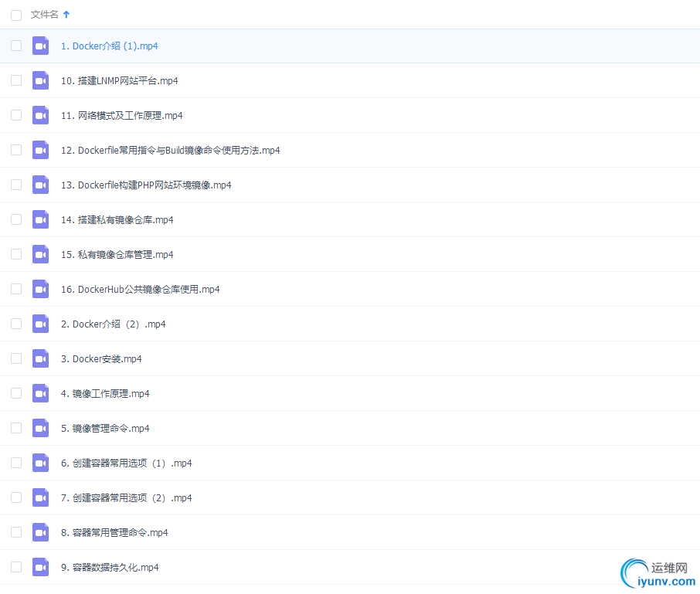The width and height of the screenshot is (700, 594).
Task: Check the checkbox for '7. 创建容器常用选项 (2).mp4'
Action: pos(15,497)
